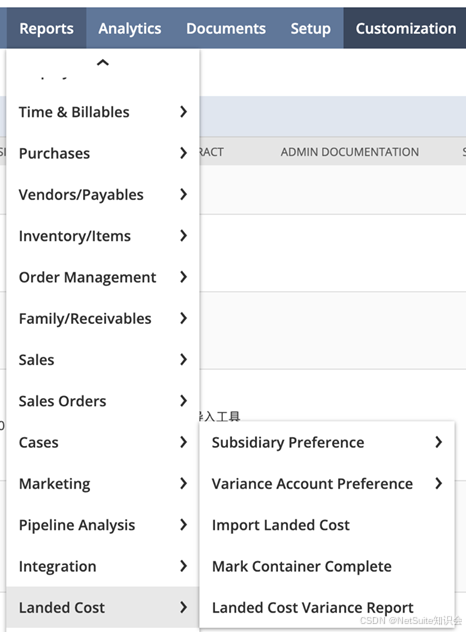Open the Setup menu
This screenshot has height=632, width=466.
point(310,28)
